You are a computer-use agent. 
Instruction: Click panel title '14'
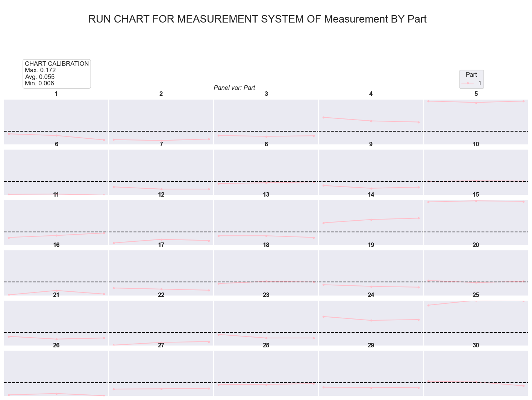(371, 195)
